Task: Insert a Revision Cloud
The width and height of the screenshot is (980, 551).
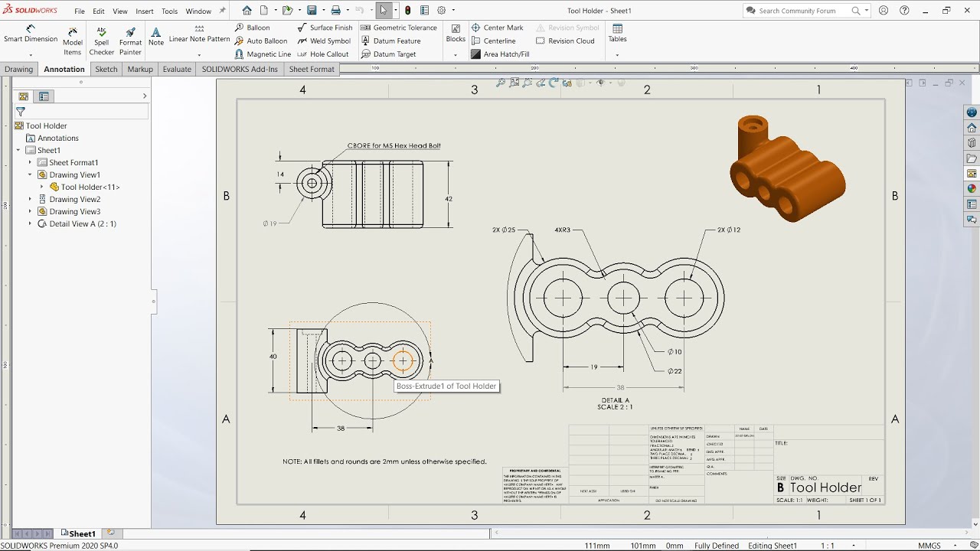Action: point(564,41)
